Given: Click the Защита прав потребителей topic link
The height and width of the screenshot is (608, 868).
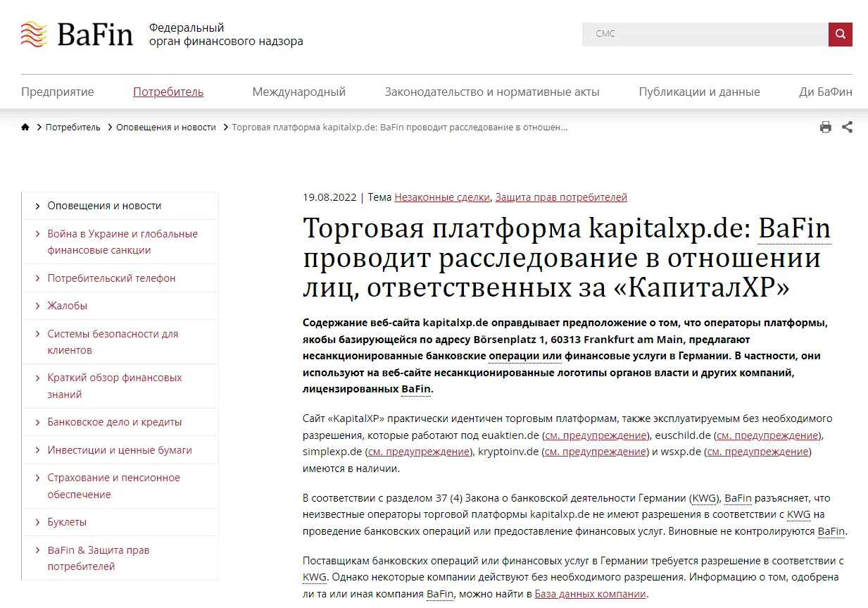Looking at the screenshot, I should tap(561, 197).
